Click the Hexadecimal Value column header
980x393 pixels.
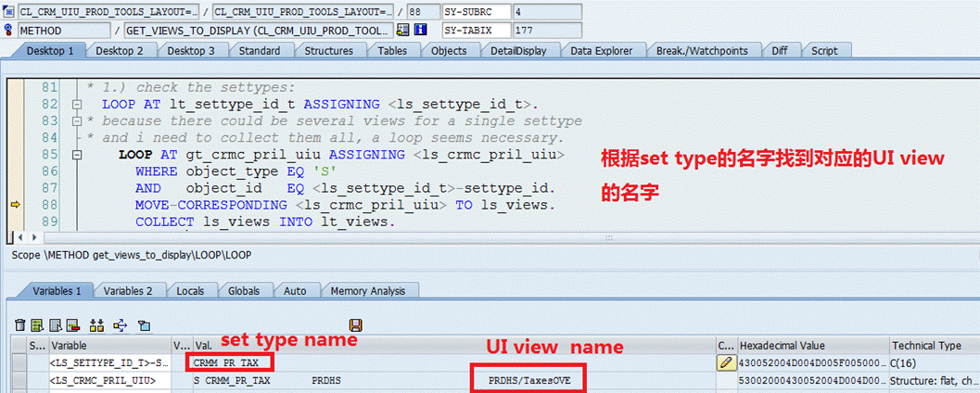(812, 346)
